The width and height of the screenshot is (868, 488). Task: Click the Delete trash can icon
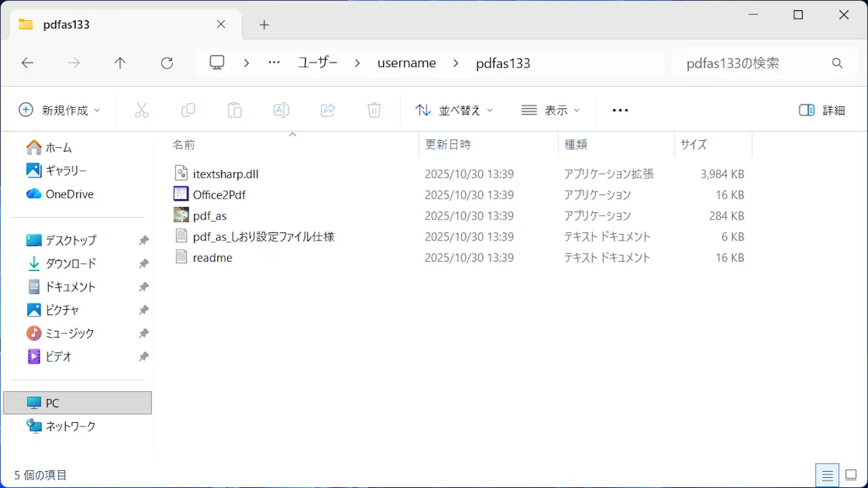pyautogui.click(x=374, y=110)
